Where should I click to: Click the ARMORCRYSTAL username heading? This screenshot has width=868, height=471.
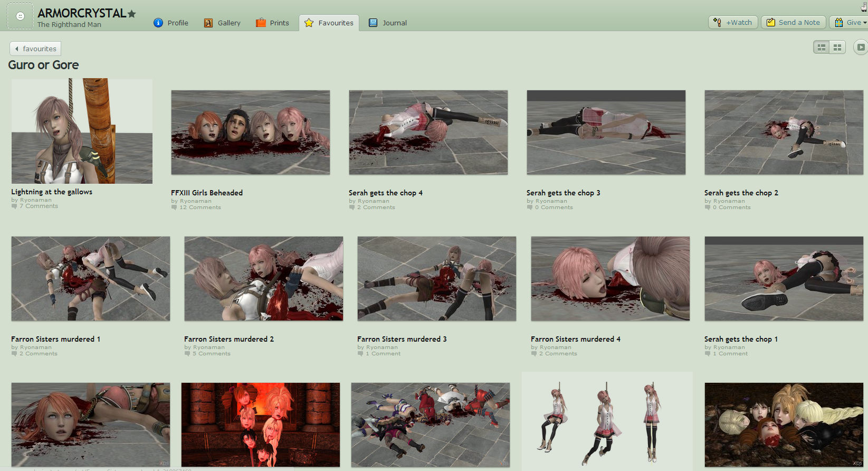coord(82,13)
